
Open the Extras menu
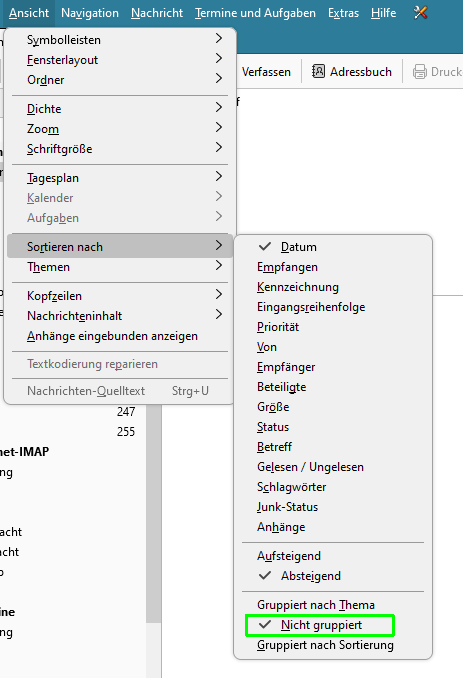[x=343, y=13]
